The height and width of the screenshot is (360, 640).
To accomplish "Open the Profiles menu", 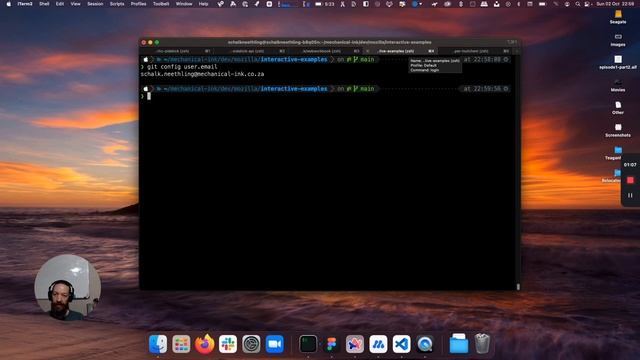I will coord(138,4).
